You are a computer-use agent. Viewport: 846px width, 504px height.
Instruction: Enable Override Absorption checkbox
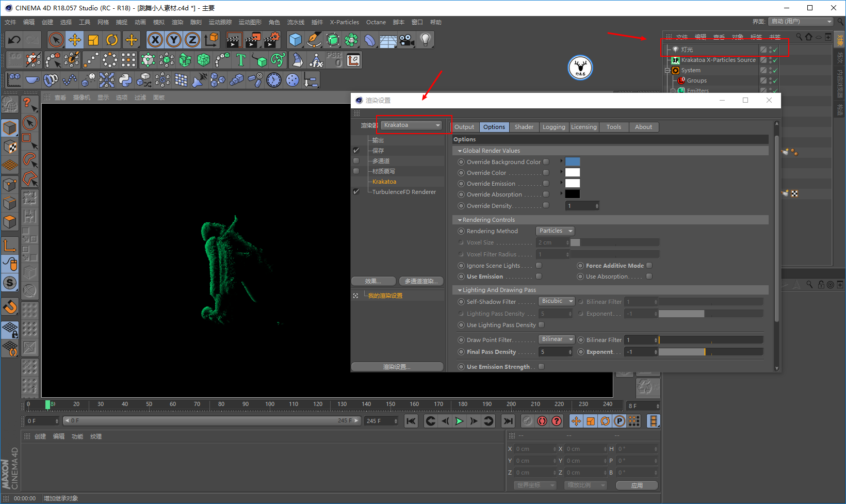click(x=546, y=194)
